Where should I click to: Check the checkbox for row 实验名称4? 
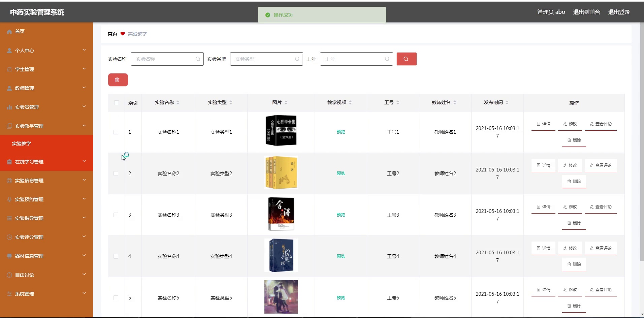(x=116, y=256)
